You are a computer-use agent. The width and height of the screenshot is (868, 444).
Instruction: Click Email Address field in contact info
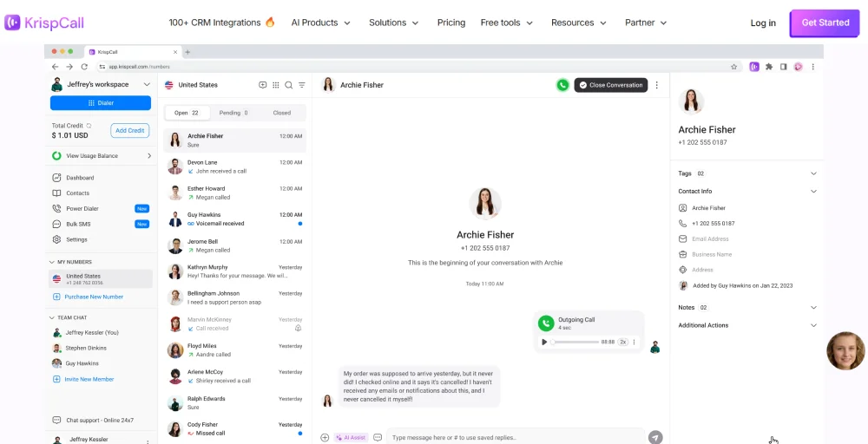[x=710, y=238]
